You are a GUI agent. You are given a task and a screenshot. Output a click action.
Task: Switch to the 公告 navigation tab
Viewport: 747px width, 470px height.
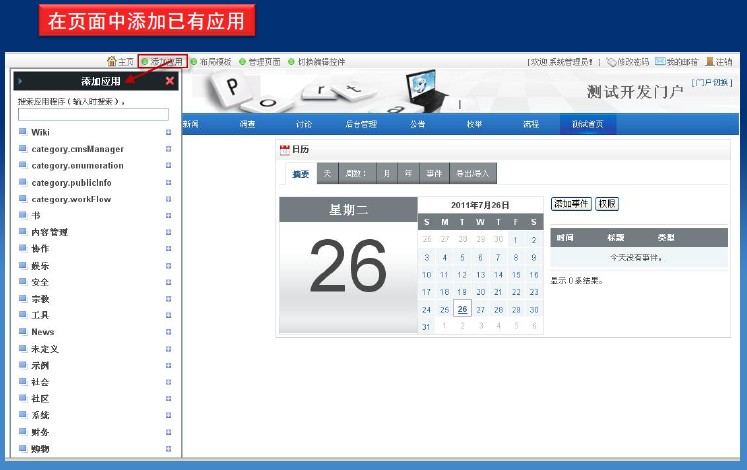pos(417,125)
